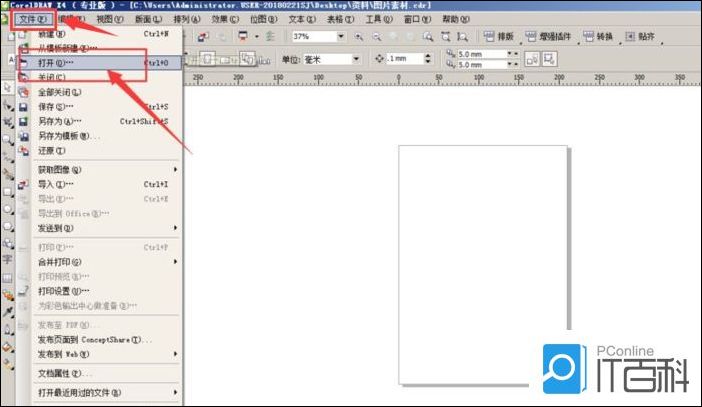The width and height of the screenshot is (702, 407).
Task: Click the zoom out magnifier icon
Action: 377,37
